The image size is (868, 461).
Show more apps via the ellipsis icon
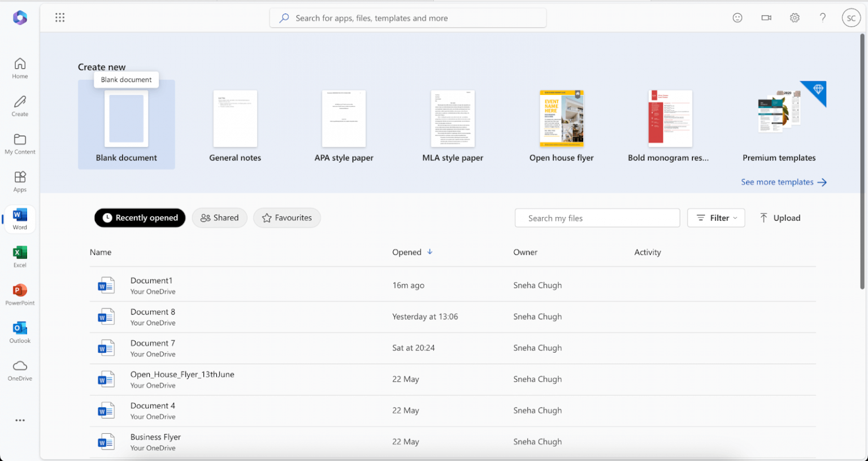pyautogui.click(x=20, y=420)
